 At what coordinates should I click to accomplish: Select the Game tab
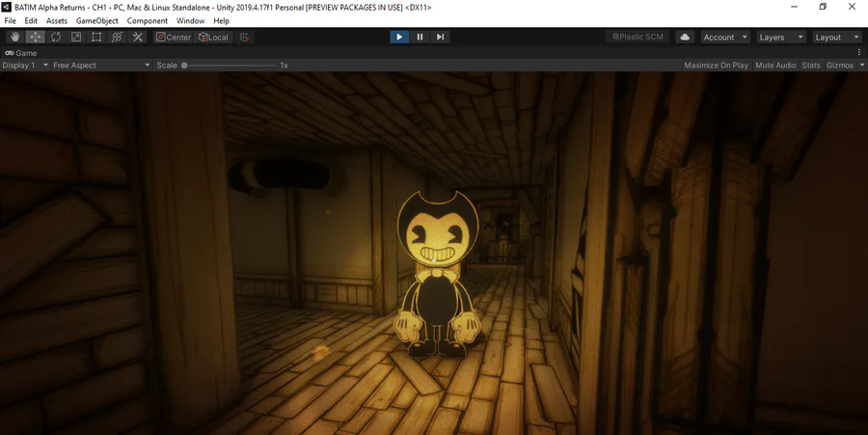pyautogui.click(x=21, y=53)
